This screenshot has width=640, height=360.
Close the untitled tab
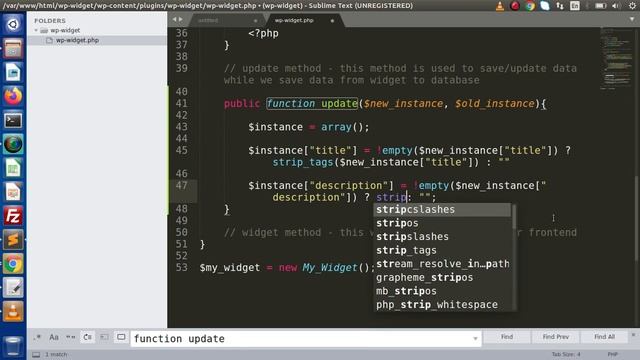click(256, 20)
